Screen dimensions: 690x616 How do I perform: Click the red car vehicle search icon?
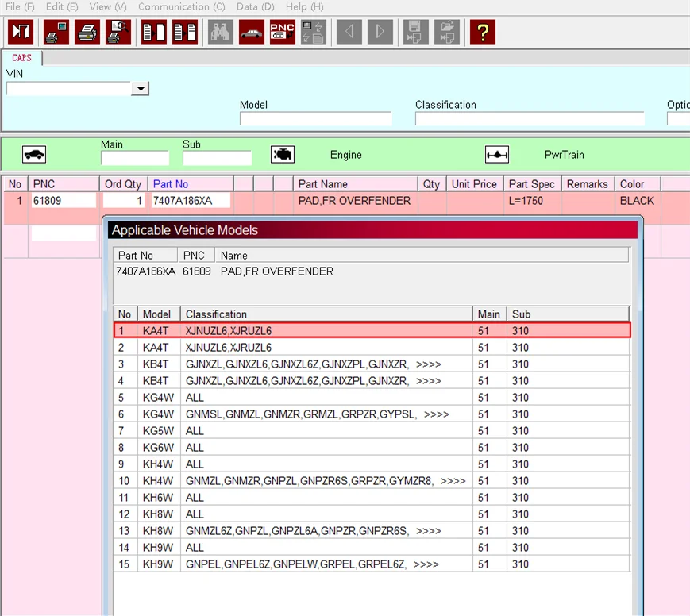point(252,33)
